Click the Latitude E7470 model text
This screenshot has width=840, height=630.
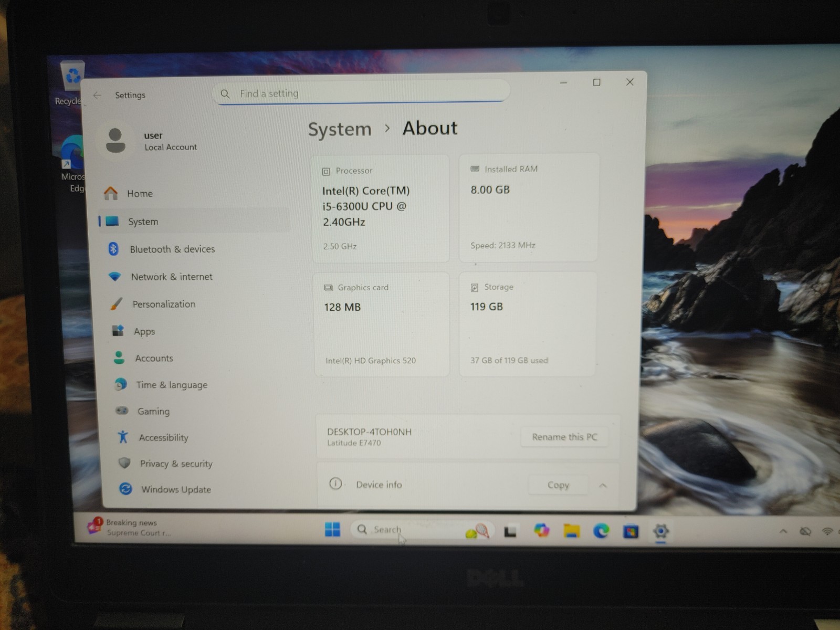click(x=354, y=443)
